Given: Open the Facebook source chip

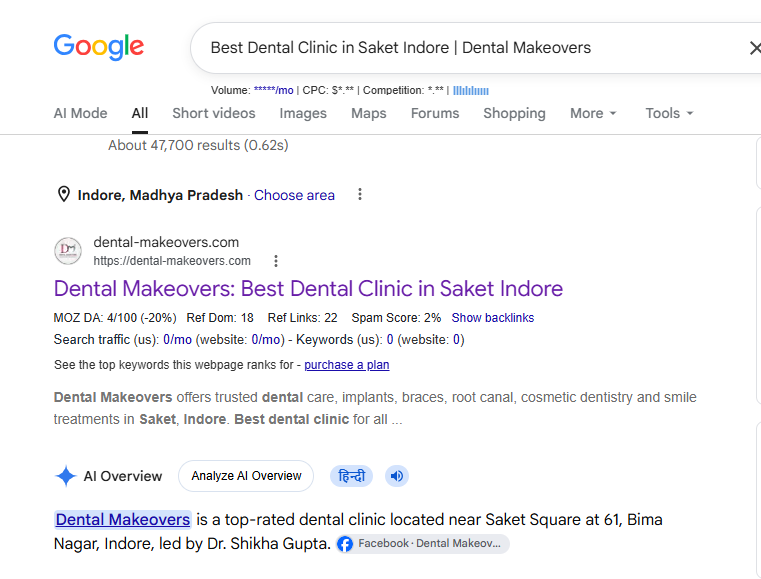Looking at the screenshot, I should click(423, 544).
